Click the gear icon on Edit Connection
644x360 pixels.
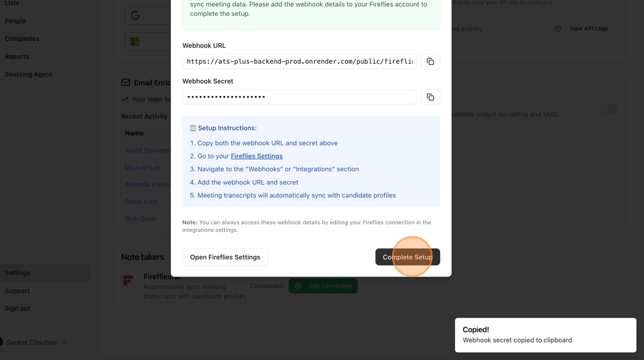[298, 286]
